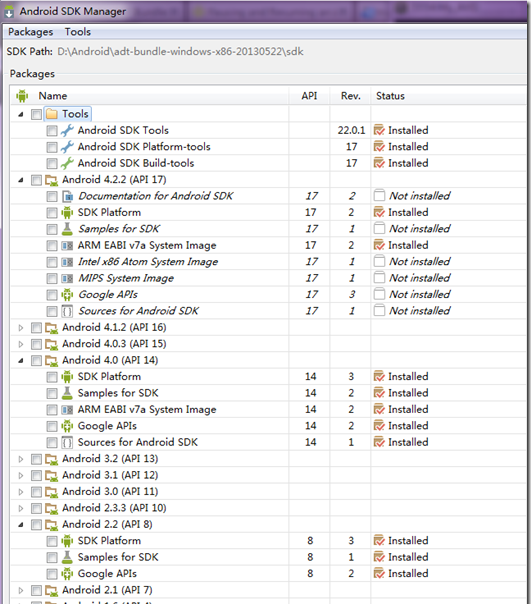Check the Android SDK Tools checkbox

[52, 131]
